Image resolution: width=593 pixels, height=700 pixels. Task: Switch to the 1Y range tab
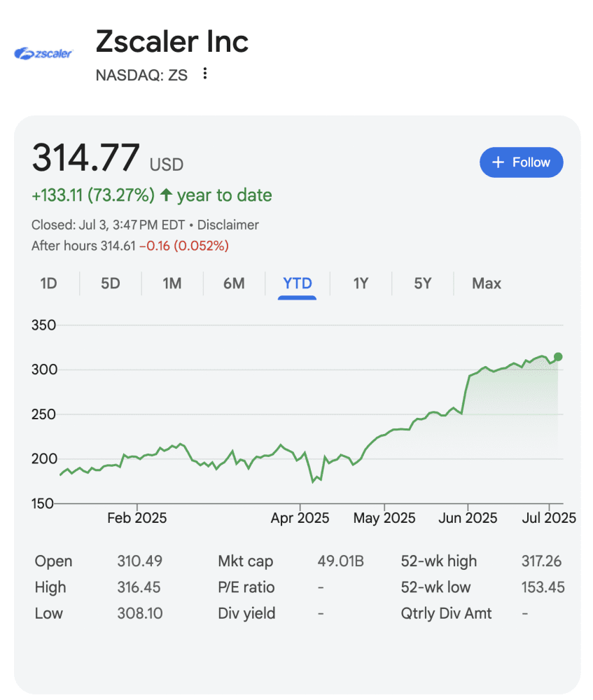tap(361, 283)
